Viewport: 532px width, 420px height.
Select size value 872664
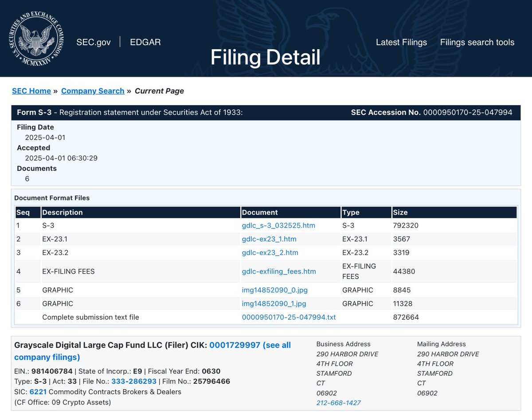click(406, 317)
